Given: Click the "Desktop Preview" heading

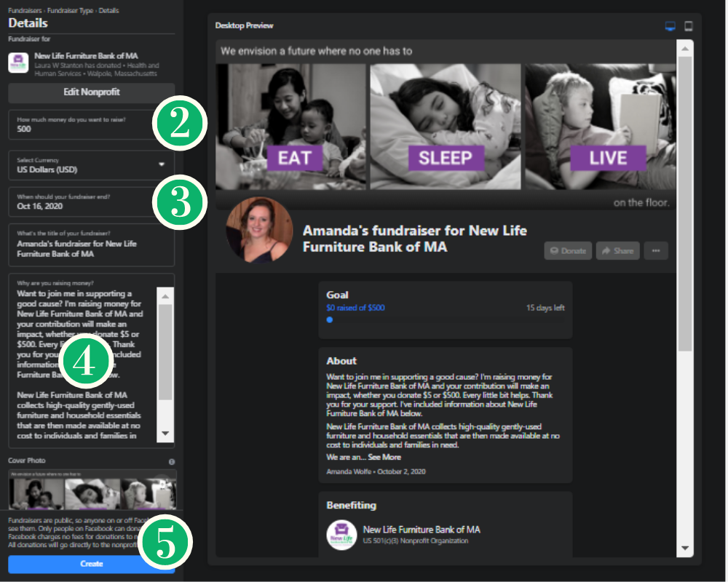Looking at the screenshot, I should pos(244,25).
